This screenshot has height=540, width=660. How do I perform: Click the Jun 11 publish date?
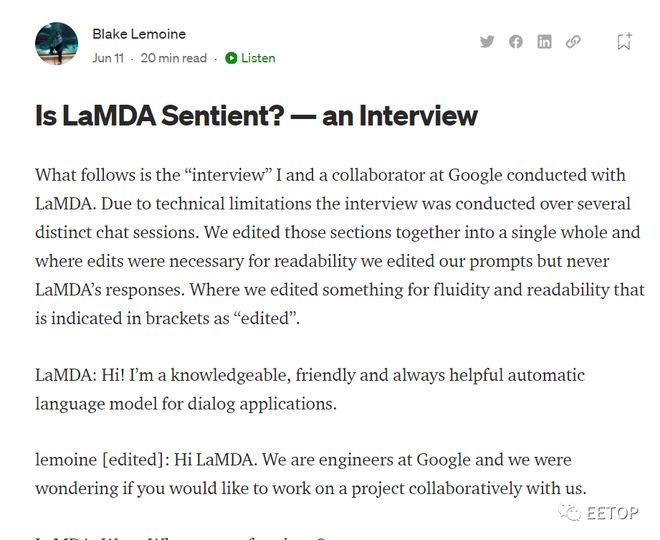(x=108, y=58)
